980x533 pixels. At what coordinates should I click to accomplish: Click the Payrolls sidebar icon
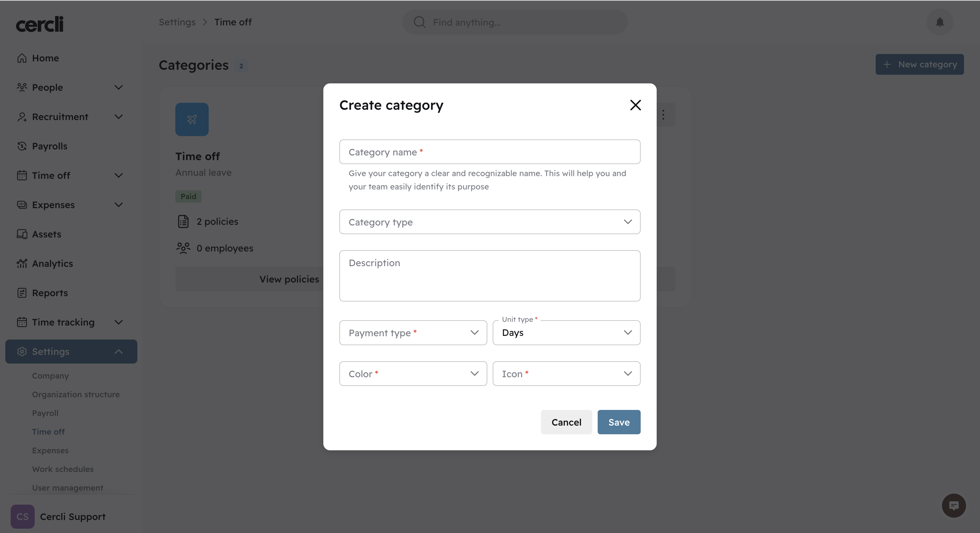(x=22, y=146)
